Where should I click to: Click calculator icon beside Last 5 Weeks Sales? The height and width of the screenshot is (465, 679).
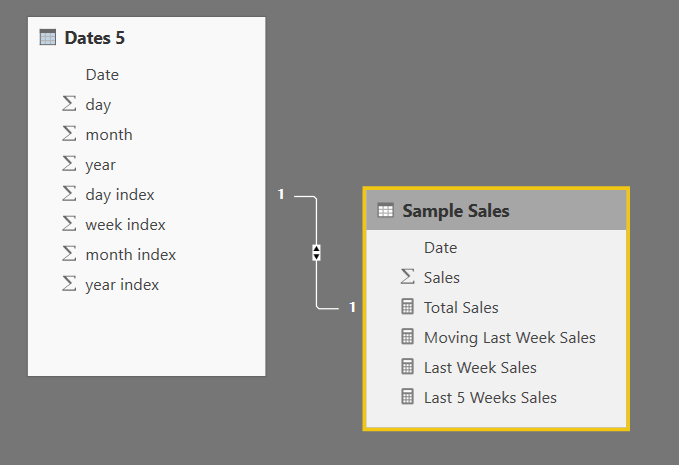tap(407, 397)
